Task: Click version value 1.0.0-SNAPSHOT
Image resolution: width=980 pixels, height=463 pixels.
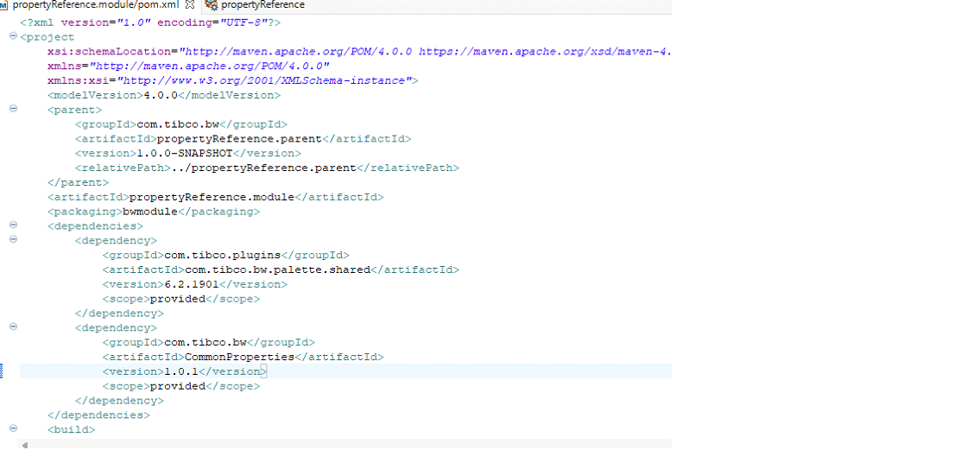Action: pos(185,153)
